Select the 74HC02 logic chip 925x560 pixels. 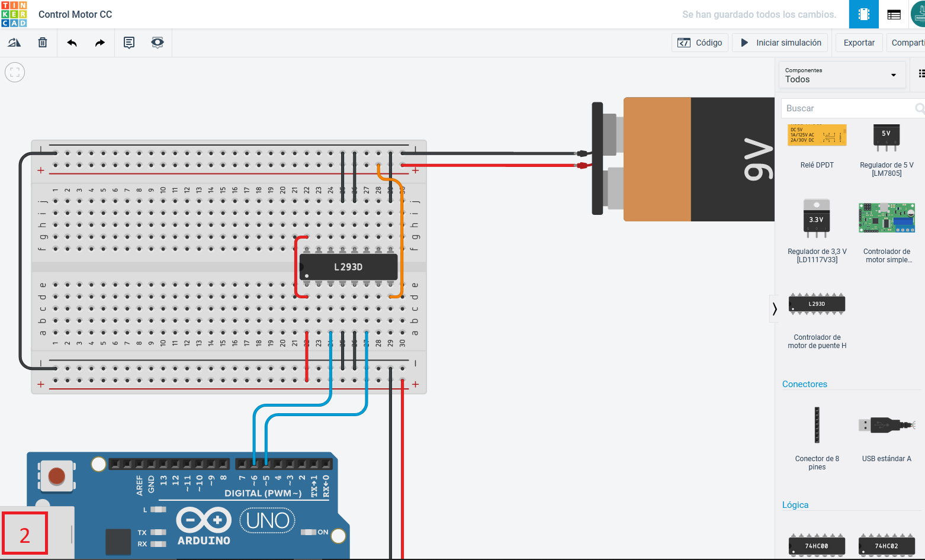tap(887, 545)
